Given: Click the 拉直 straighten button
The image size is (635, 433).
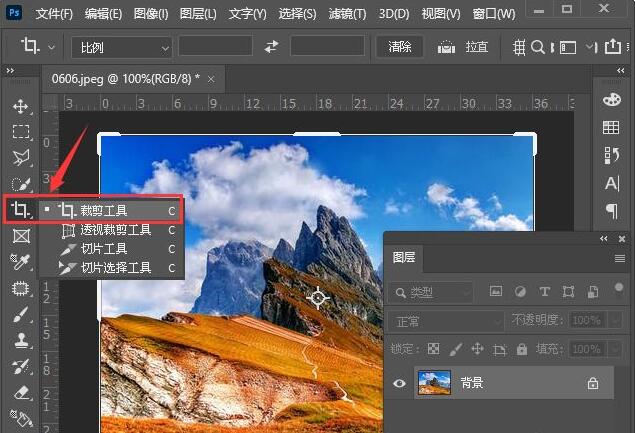Looking at the screenshot, I should 464,47.
